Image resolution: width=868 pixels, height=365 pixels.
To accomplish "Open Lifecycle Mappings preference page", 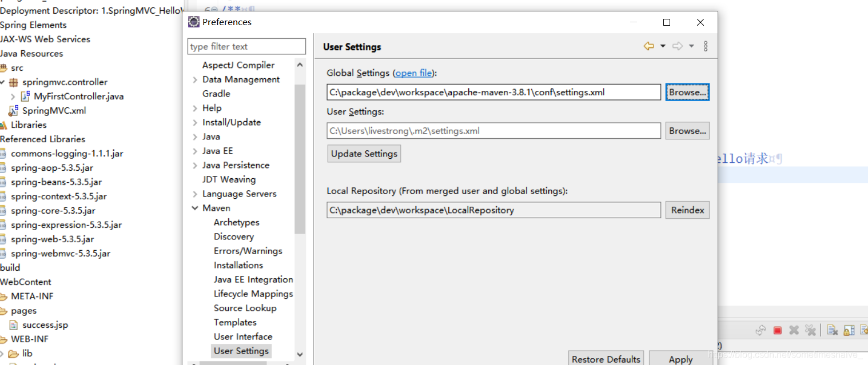I will tap(253, 294).
